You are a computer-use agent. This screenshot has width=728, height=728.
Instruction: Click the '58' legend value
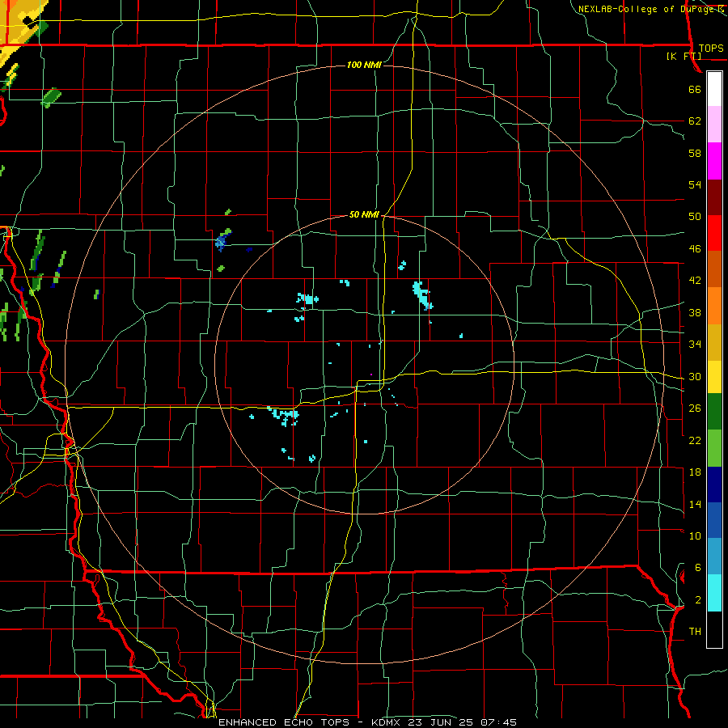click(x=695, y=153)
